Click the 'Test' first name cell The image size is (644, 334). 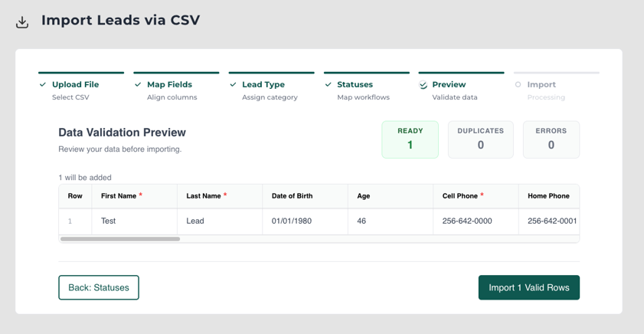pyautogui.click(x=134, y=221)
